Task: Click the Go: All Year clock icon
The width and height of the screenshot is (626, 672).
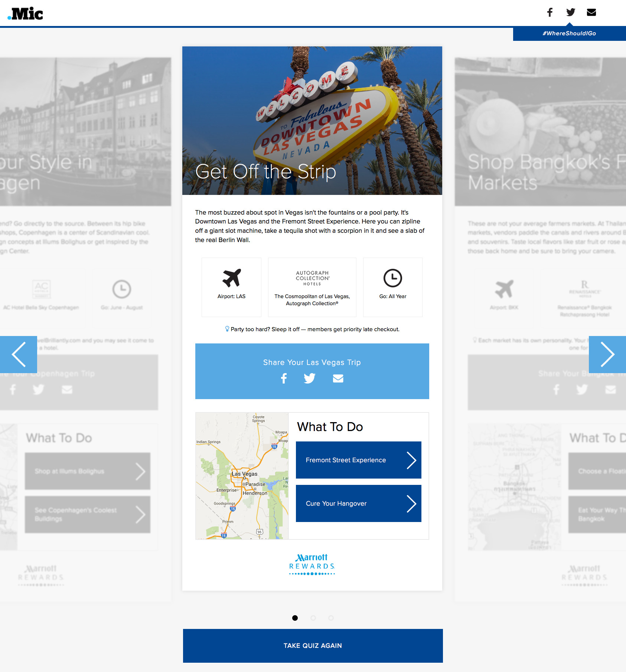Action: [x=392, y=278]
